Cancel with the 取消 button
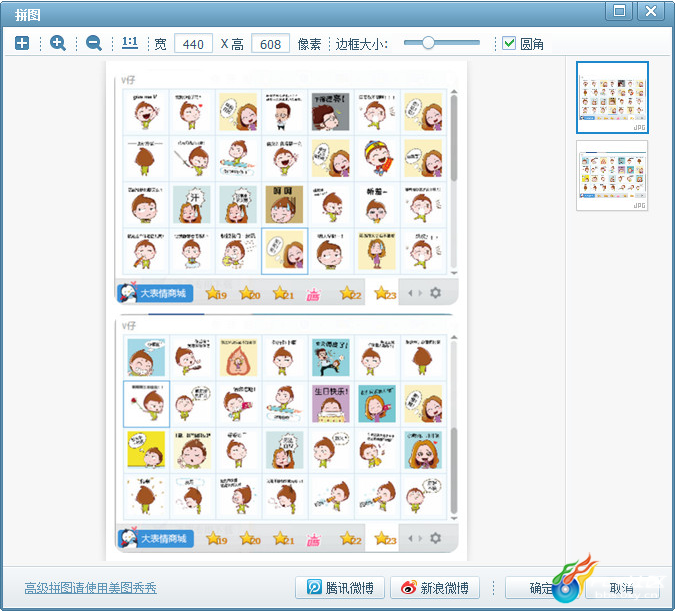The width and height of the screenshot is (675, 611). (622, 588)
